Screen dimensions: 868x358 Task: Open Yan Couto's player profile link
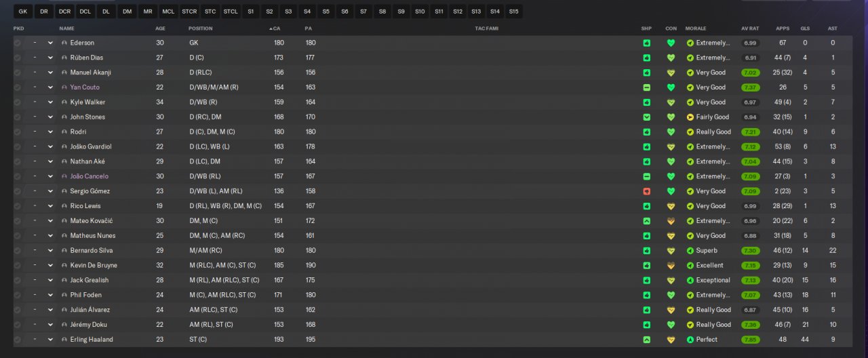tap(85, 87)
